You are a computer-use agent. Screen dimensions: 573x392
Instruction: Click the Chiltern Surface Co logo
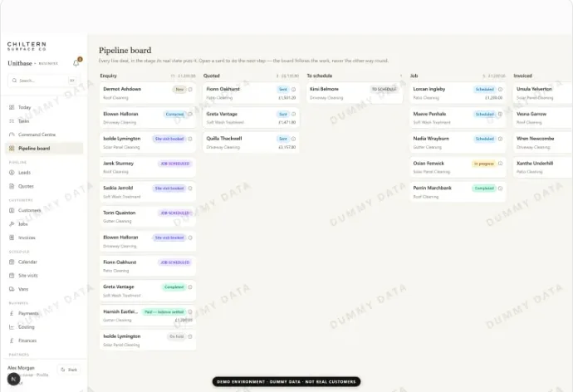(27, 46)
